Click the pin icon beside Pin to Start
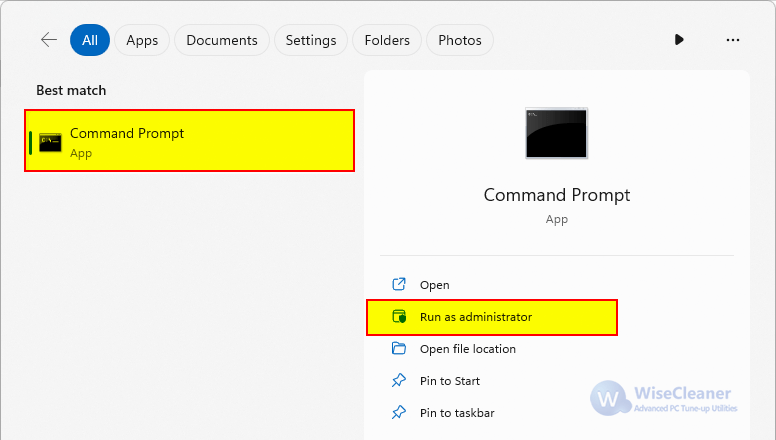The width and height of the screenshot is (776, 440). [399, 380]
